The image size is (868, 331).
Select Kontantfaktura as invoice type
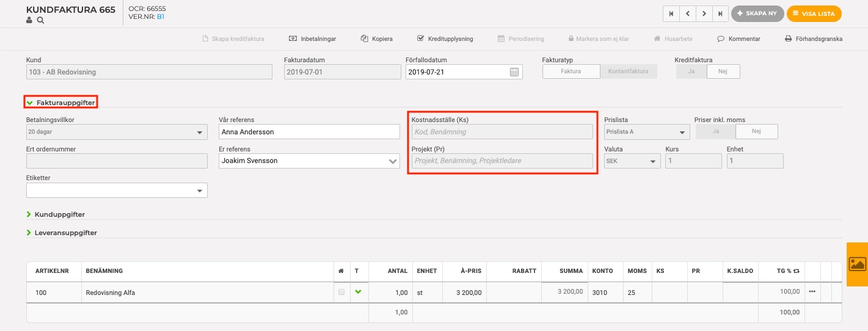tap(629, 71)
